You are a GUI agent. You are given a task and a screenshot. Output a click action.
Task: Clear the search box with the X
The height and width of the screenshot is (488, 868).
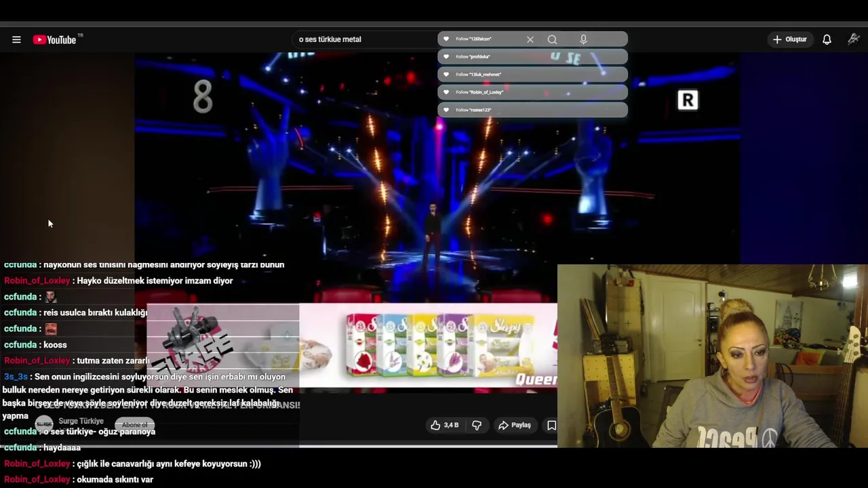[530, 39]
